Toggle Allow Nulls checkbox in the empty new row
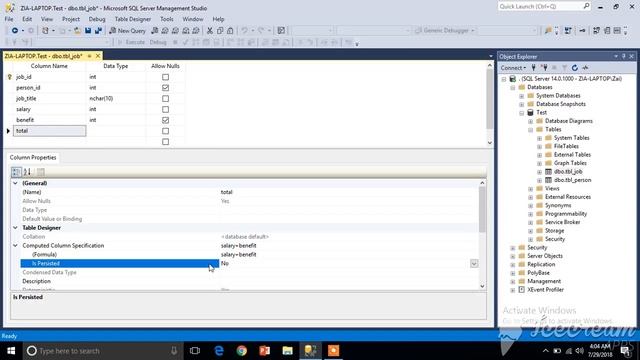 [165, 142]
